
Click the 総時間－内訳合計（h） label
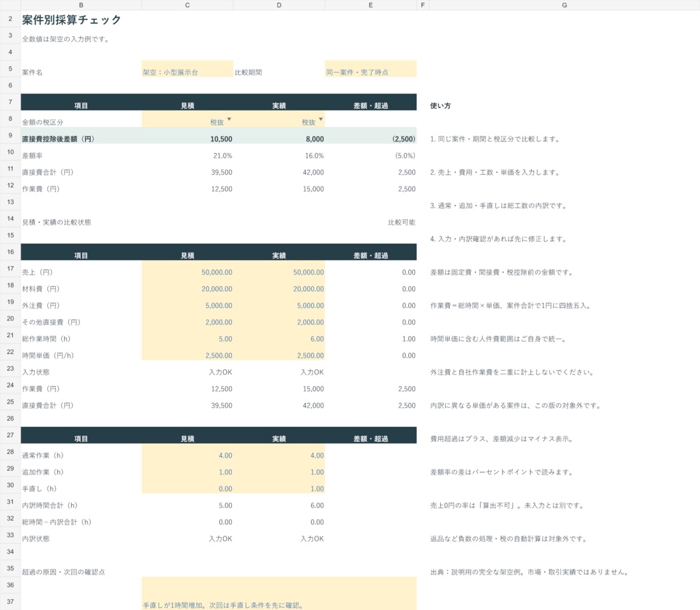click(57, 522)
